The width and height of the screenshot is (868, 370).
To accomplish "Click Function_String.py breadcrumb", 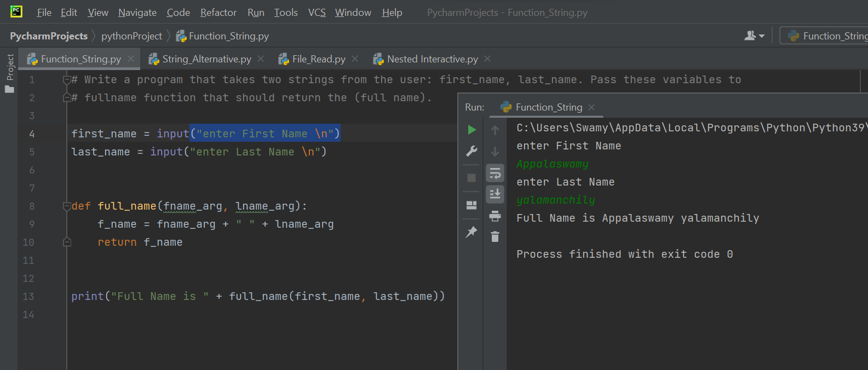I will tap(222, 36).
